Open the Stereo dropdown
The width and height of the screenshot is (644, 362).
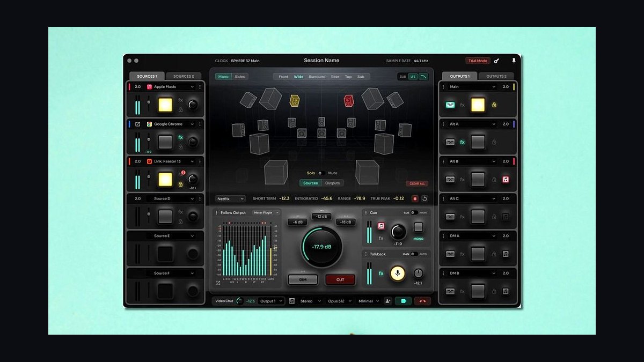click(x=311, y=301)
